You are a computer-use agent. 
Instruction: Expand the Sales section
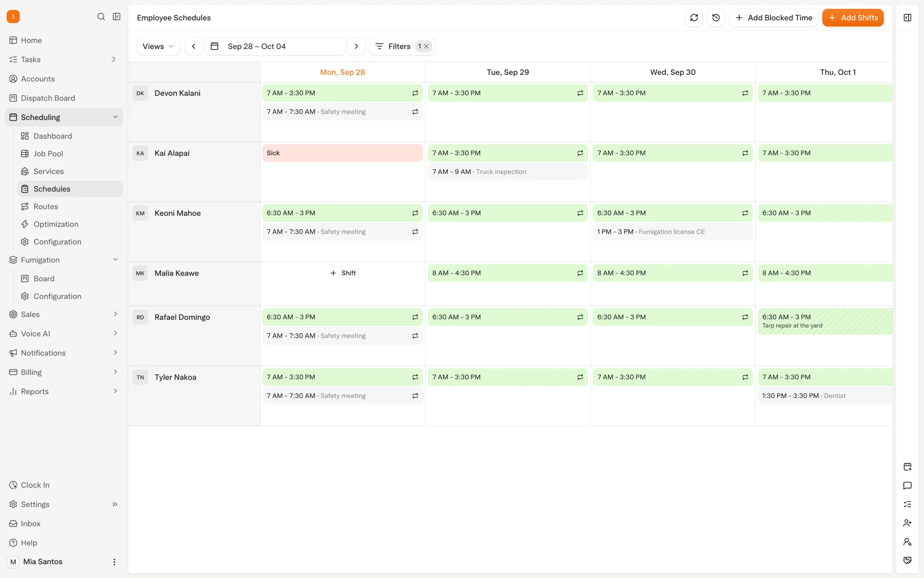coord(115,314)
